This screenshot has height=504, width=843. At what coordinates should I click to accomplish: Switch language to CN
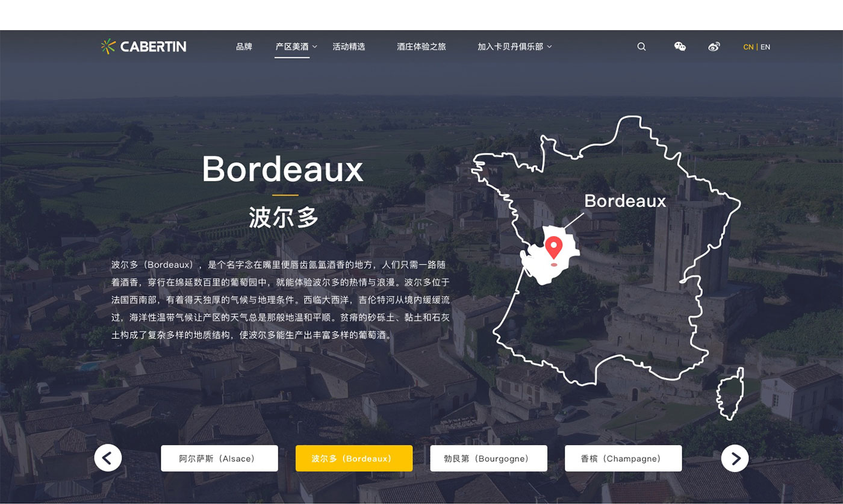click(748, 47)
